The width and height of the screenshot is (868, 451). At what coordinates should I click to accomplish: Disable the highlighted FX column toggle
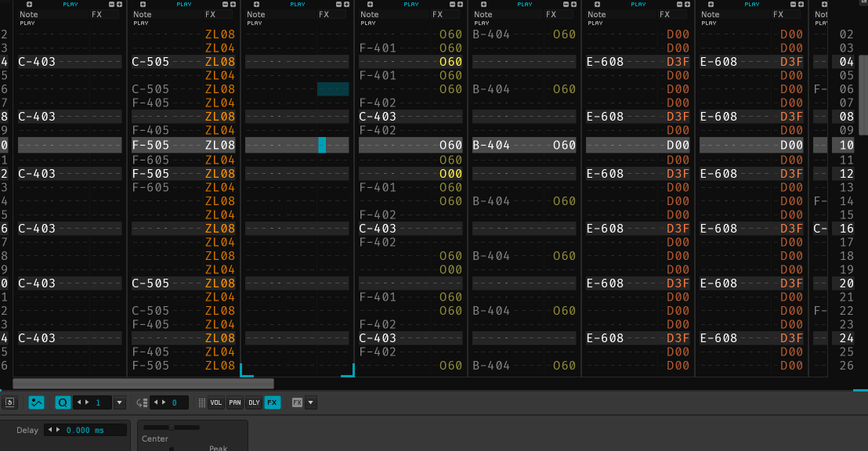(x=272, y=402)
